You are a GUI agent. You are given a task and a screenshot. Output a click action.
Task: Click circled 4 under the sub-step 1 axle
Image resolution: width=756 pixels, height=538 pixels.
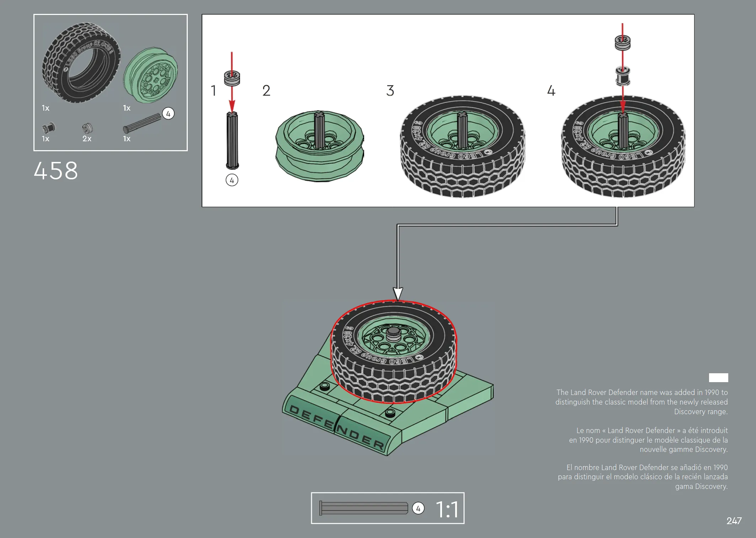[232, 180]
